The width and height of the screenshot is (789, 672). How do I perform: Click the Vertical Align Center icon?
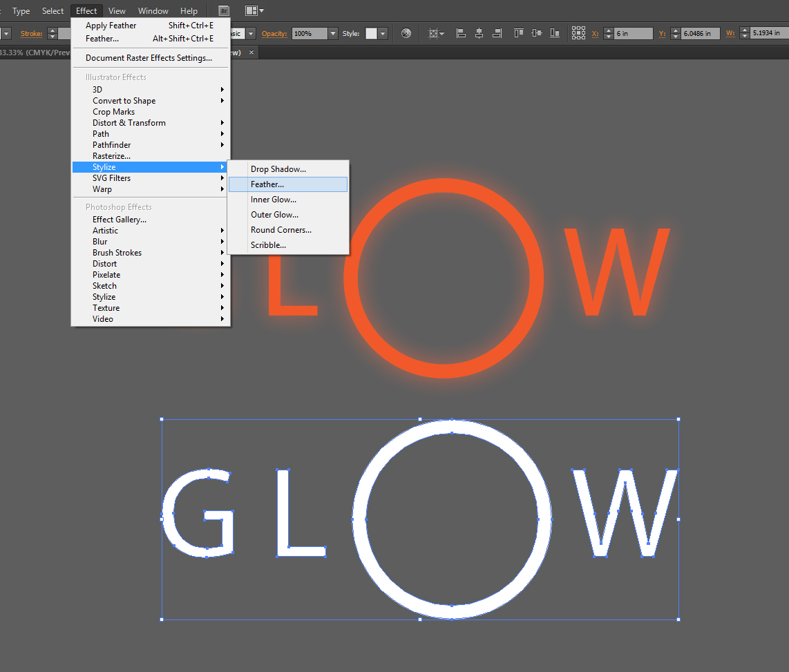[x=538, y=32]
